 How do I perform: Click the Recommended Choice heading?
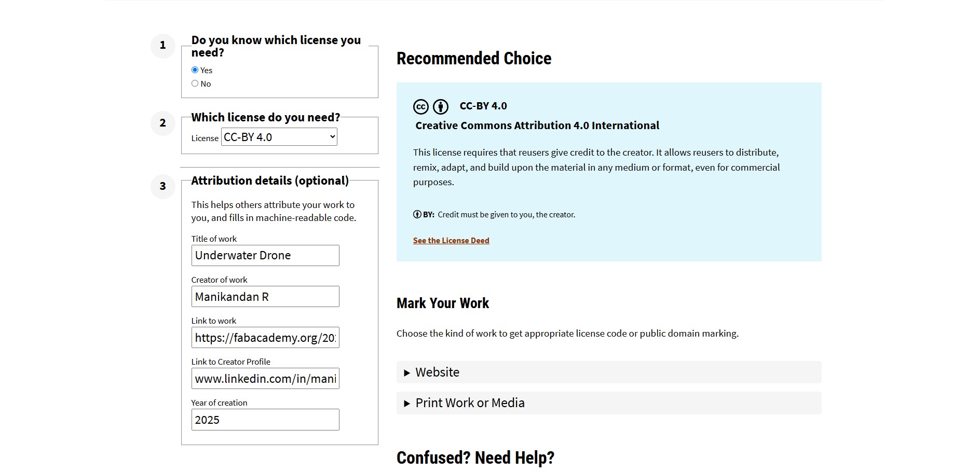click(x=473, y=59)
